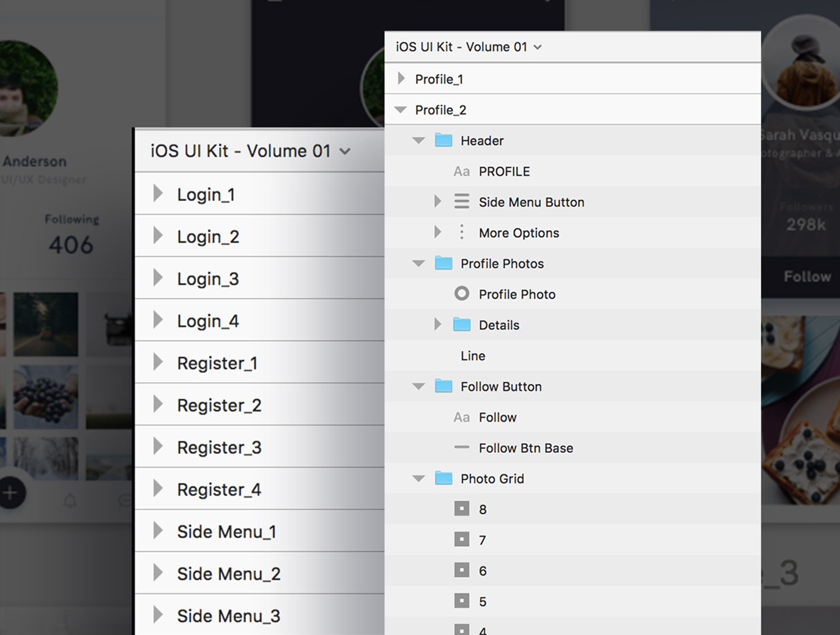Viewport: 840px width, 635px height.
Task: Click the image icon for layer 8
Action: [x=461, y=509]
